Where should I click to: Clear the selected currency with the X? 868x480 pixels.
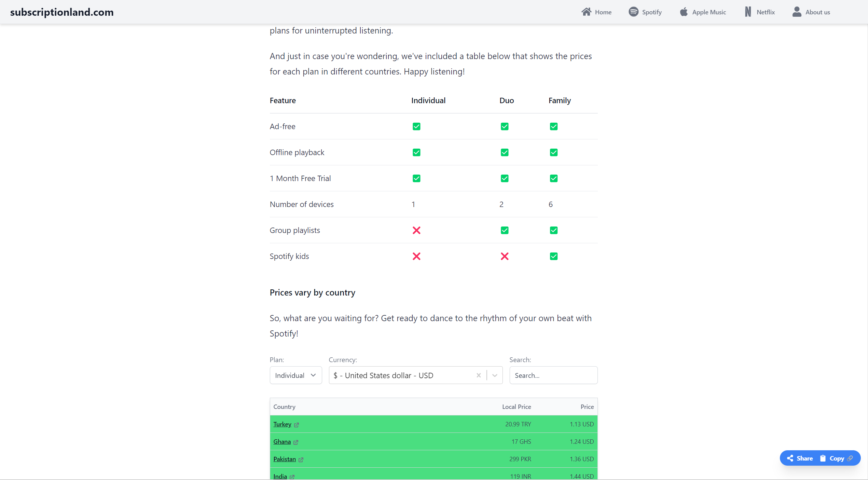tap(479, 375)
